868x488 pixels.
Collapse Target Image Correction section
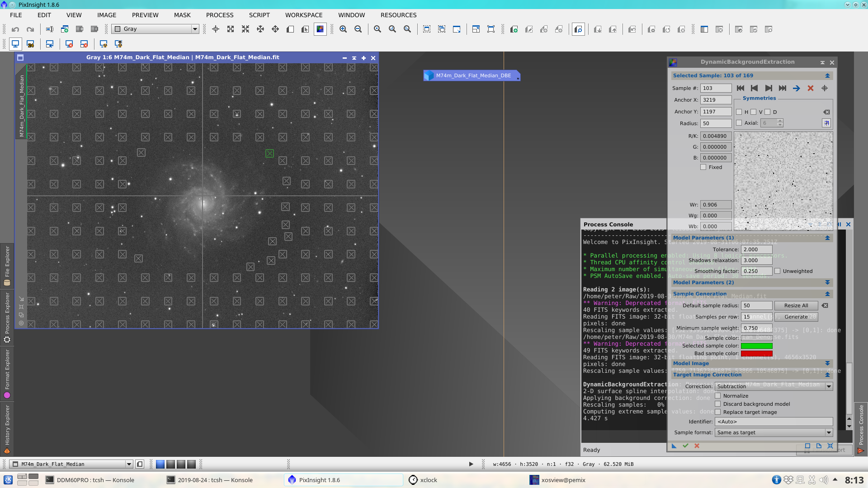(x=827, y=375)
